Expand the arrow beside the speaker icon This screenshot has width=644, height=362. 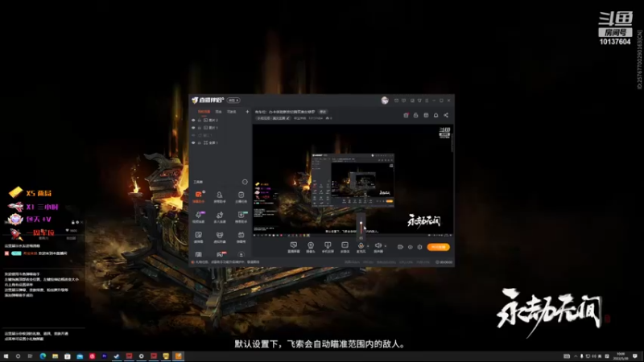(386, 246)
